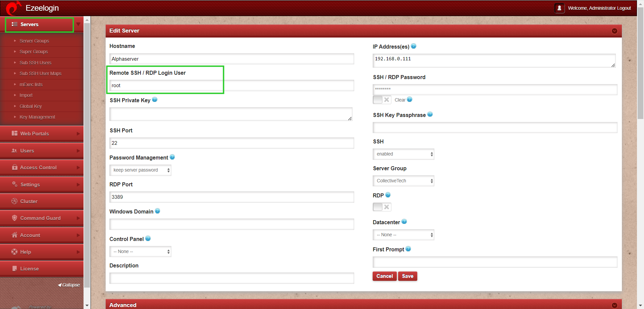Open help tooltip for Control Panel

pos(148,239)
